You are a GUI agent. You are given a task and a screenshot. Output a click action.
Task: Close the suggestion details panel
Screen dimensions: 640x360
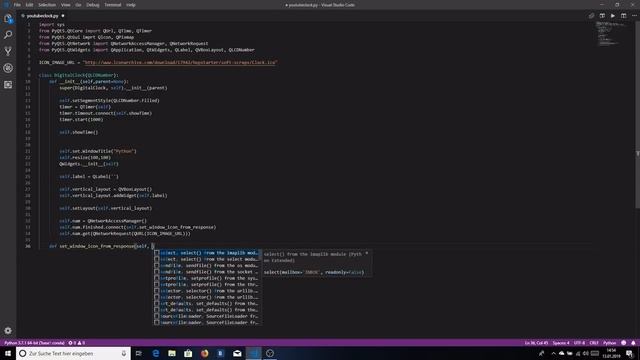(367, 253)
